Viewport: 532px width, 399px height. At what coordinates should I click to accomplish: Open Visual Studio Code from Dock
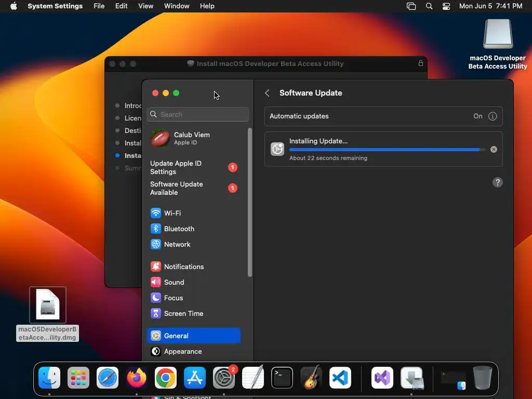340,378
